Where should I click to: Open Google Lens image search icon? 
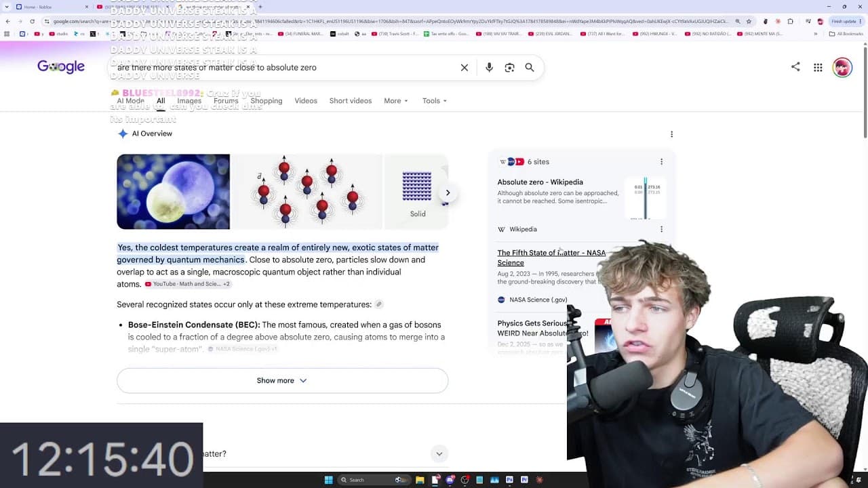[x=509, y=68]
